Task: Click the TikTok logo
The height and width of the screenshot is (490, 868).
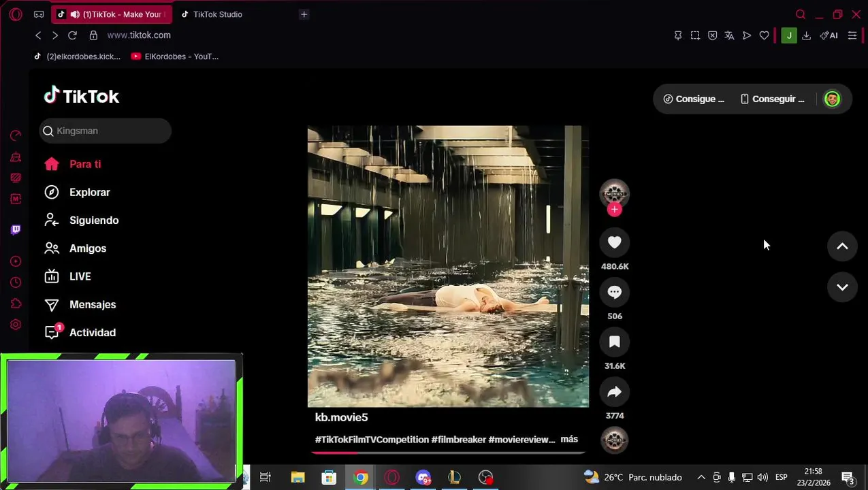Action: pos(82,96)
